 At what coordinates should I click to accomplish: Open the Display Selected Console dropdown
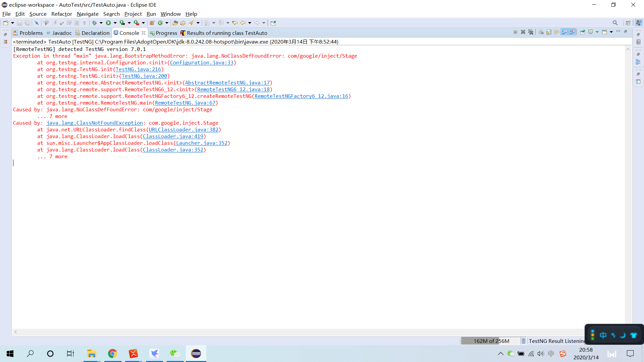pyautogui.click(x=597, y=32)
